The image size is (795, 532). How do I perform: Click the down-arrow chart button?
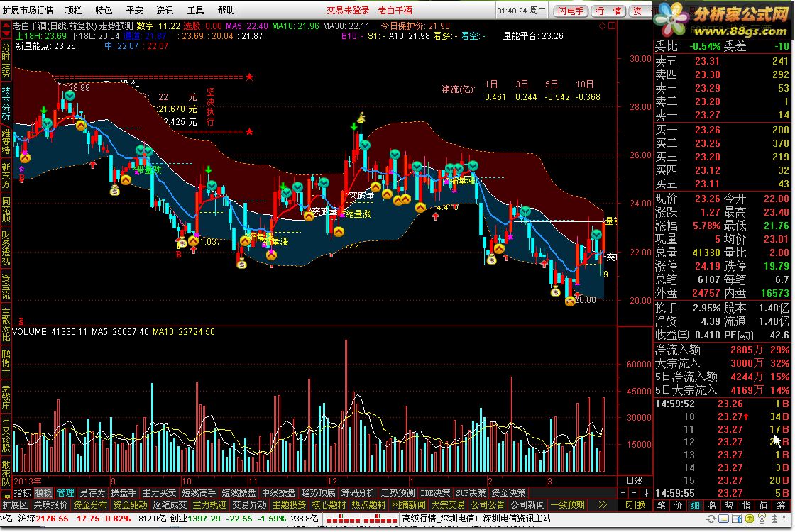[646, 492]
